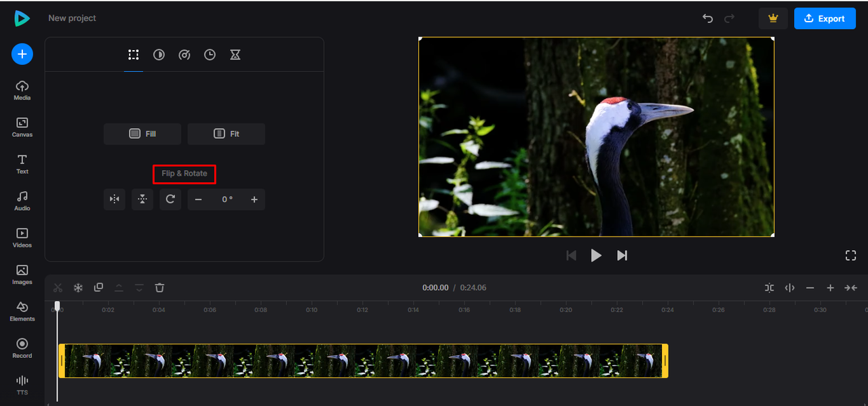Image resolution: width=868 pixels, height=406 pixels.
Task: Click the app logo
Action: [x=22, y=18]
